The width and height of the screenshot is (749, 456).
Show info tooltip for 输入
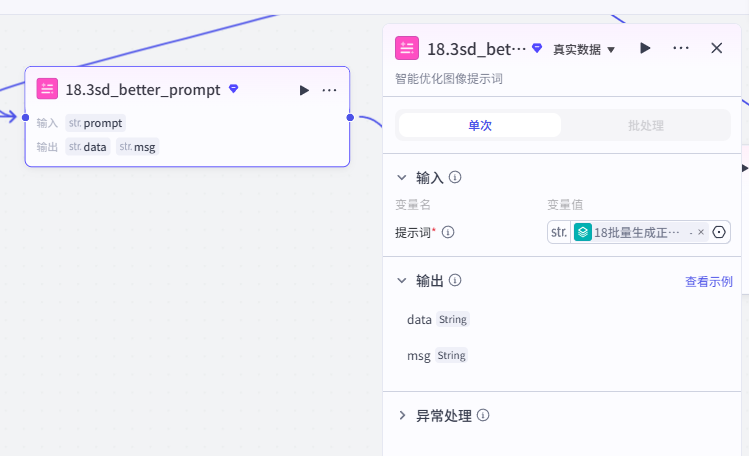tap(455, 177)
